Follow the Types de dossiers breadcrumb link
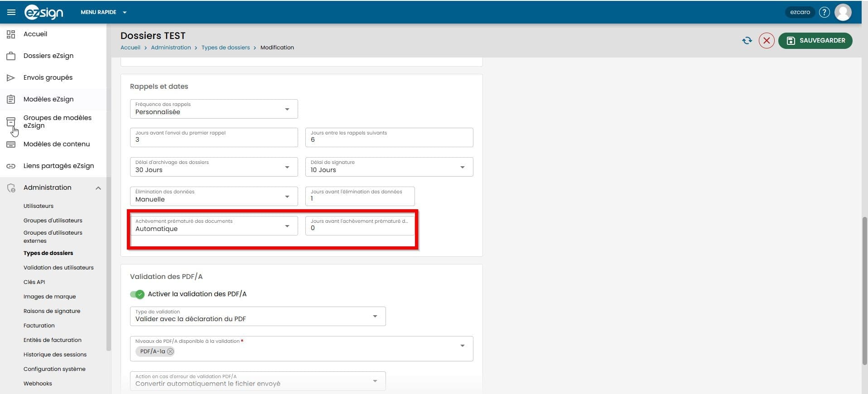This screenshot has width=868, height=394. point(225,48)
